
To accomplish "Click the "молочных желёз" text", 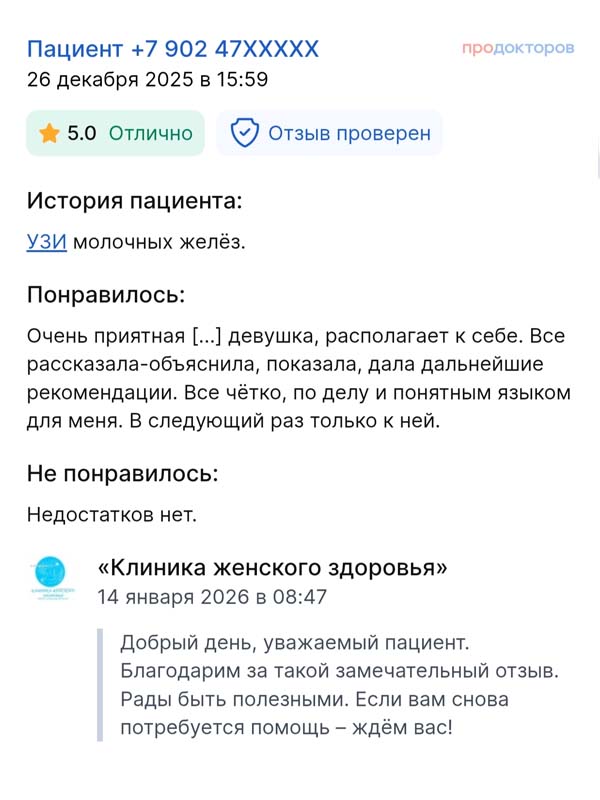I will 158,242.
